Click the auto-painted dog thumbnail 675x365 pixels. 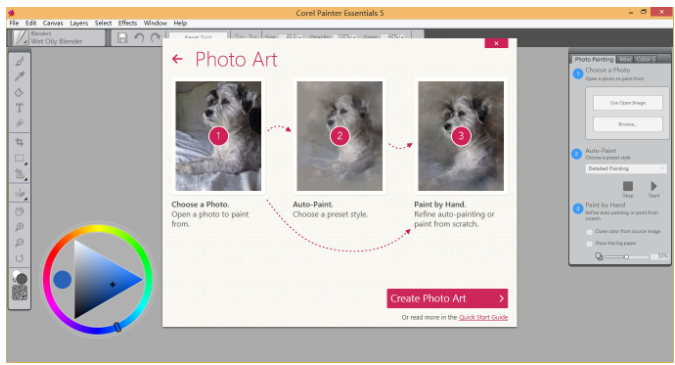[340, 136]
